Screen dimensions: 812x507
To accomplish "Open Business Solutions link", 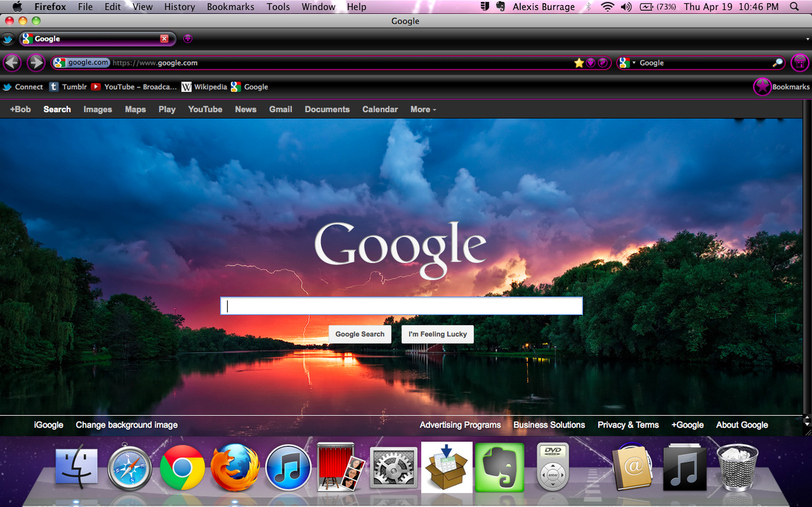I will click(549, 425).
